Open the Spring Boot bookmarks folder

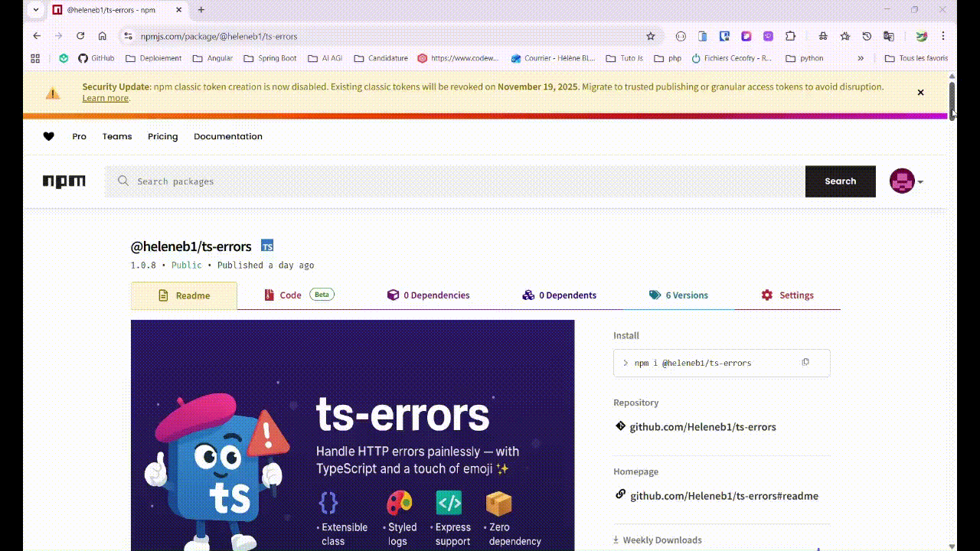[x=270, y=58]
